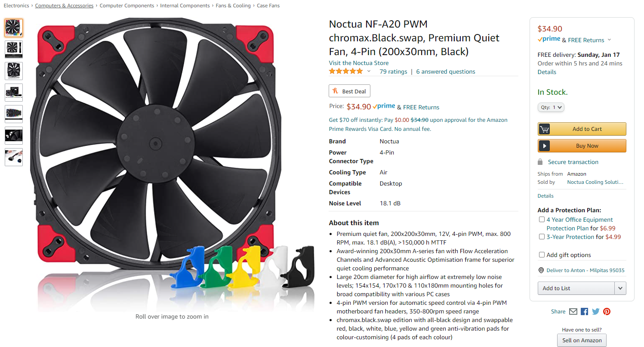This screenshot has width=644, height=347.
Task: Click the Sell on Amazon button
Action: [x=582, y=340]
